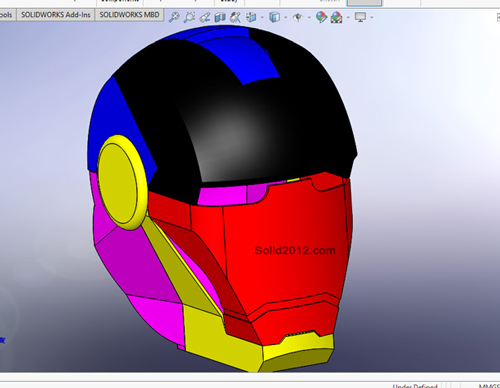This screenshot has width=500, height=388.
Task: Expand the Hide/Show Items dropdown arrow
Action: (309, 17)
